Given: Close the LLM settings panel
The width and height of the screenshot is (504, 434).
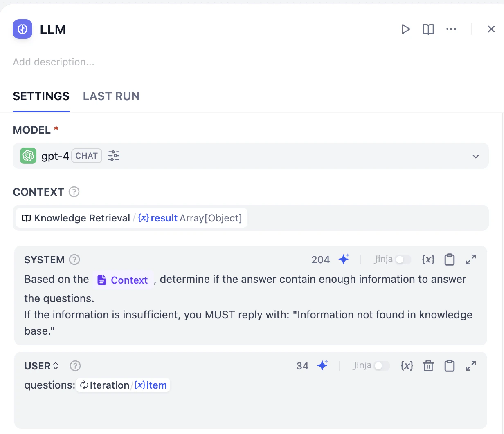Looking at the screenshot, I should [x=491, y=29].
